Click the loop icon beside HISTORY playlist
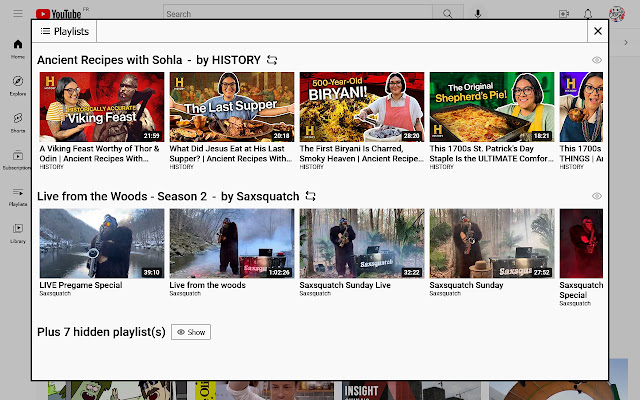 272,60
